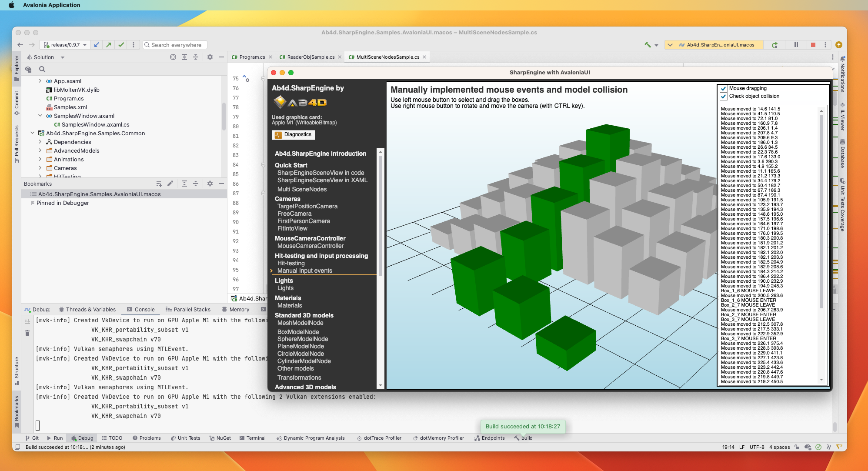868x471 pixels.
Task: Open the Memory debug tab
Action: (236, 310)
